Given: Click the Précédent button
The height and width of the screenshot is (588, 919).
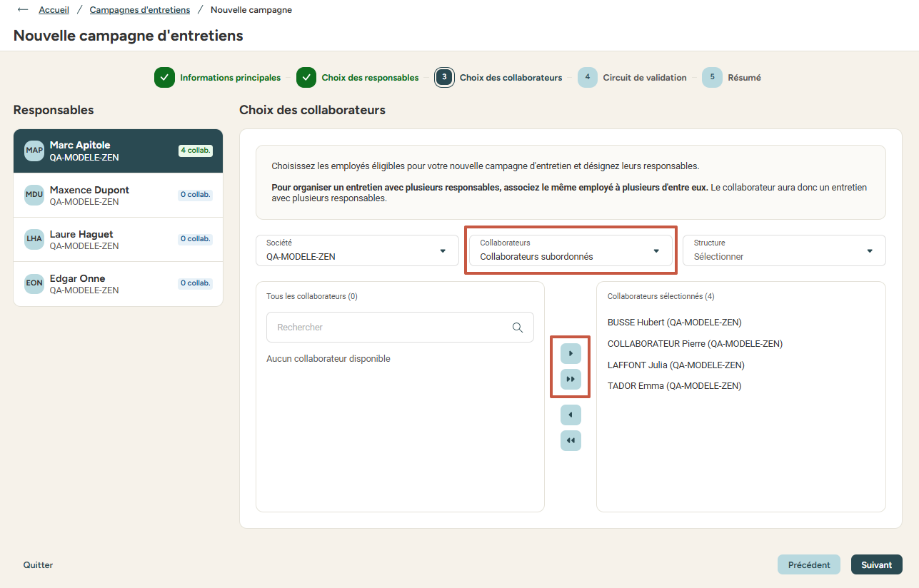Looking at the screenshot, I should (x=809, y=564).
